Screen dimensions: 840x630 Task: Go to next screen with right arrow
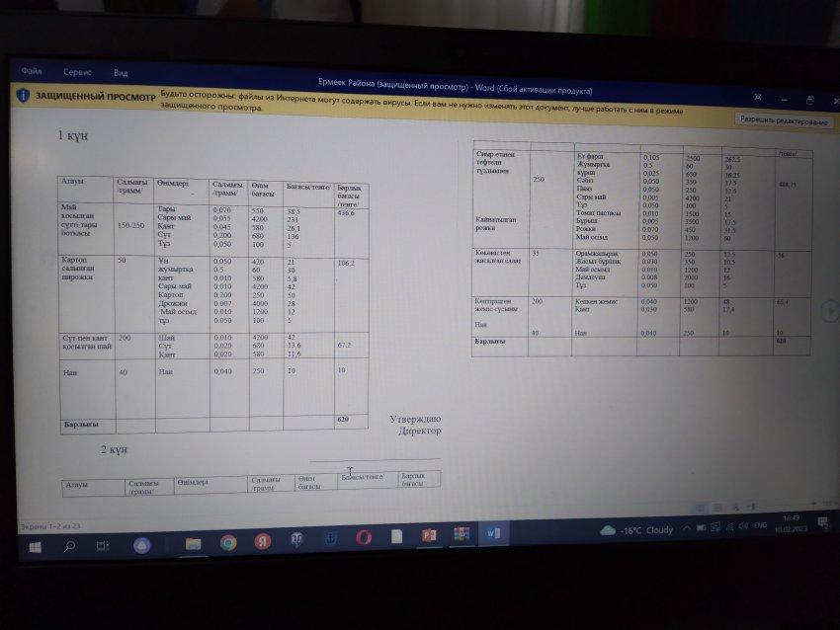pos(830,311)
